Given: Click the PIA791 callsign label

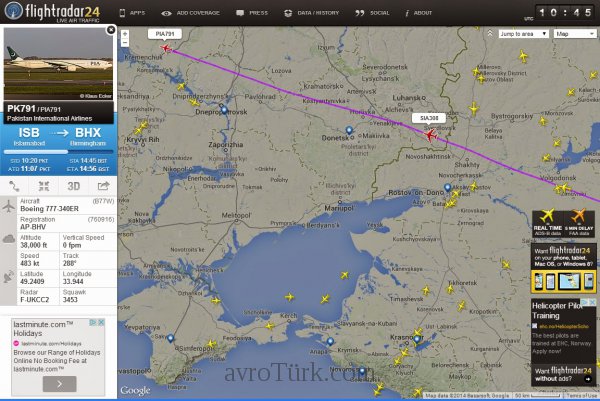Looking at the screenshot, I should (165, 34).
